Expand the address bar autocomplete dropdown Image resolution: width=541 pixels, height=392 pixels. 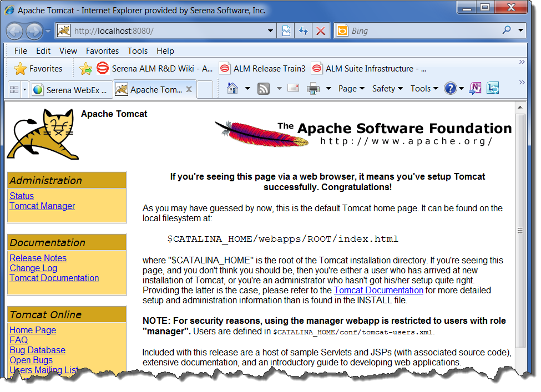coord(271,31)
